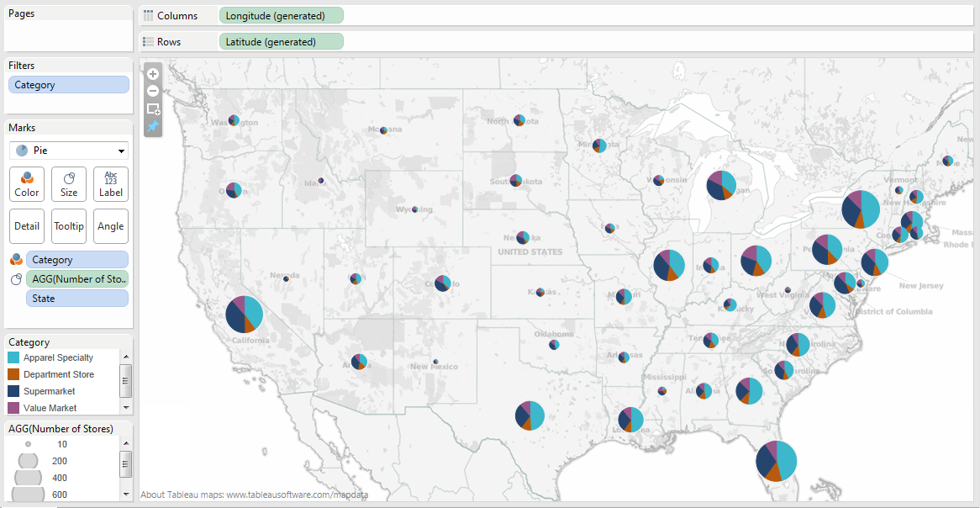Click the Angle button on the Marks card

coord(110,225)
